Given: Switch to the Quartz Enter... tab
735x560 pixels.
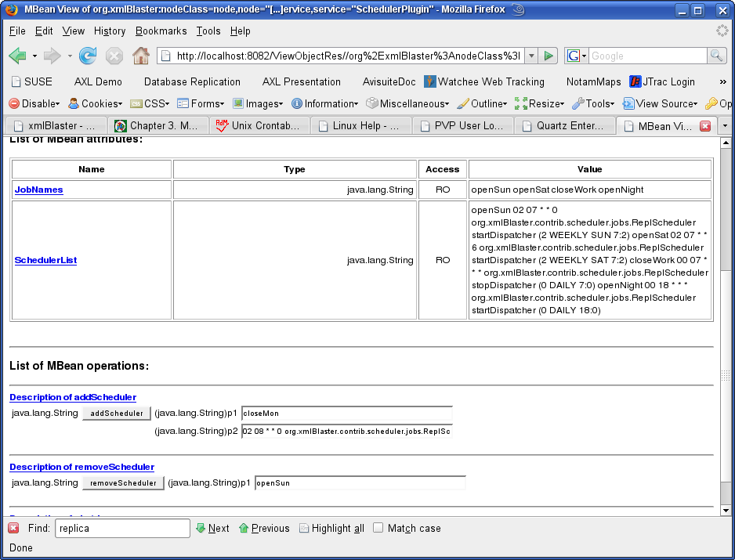Looking at the screenshot, I should point(564,125).
